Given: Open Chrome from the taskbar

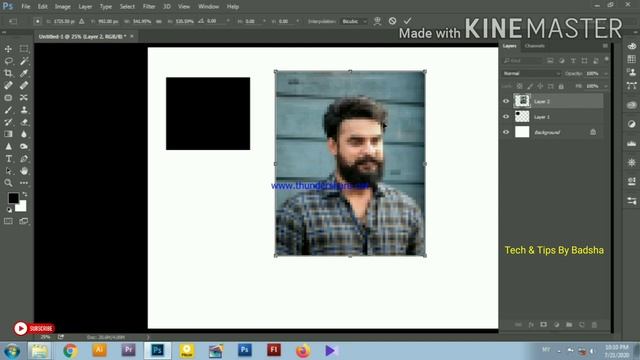Looking at the screenshot, I should (70, 351).
